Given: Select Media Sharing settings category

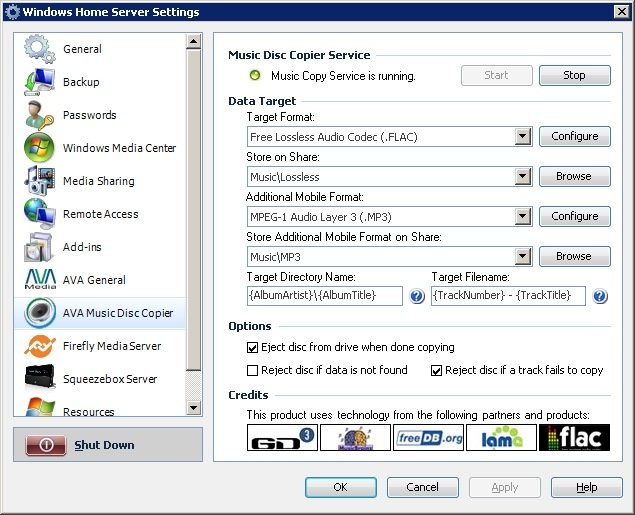Looking at the screenshot, I should (x=100, y=181).
